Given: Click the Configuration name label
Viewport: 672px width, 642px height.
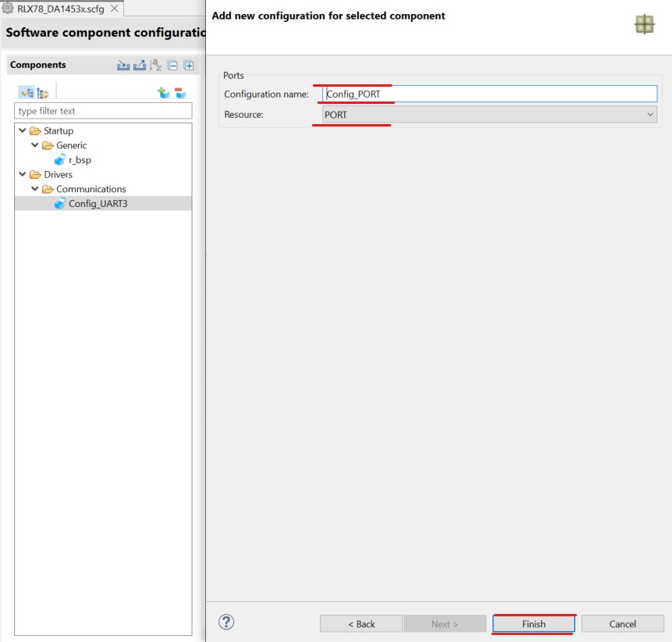Looking at the screenshot, I should 267,94.
